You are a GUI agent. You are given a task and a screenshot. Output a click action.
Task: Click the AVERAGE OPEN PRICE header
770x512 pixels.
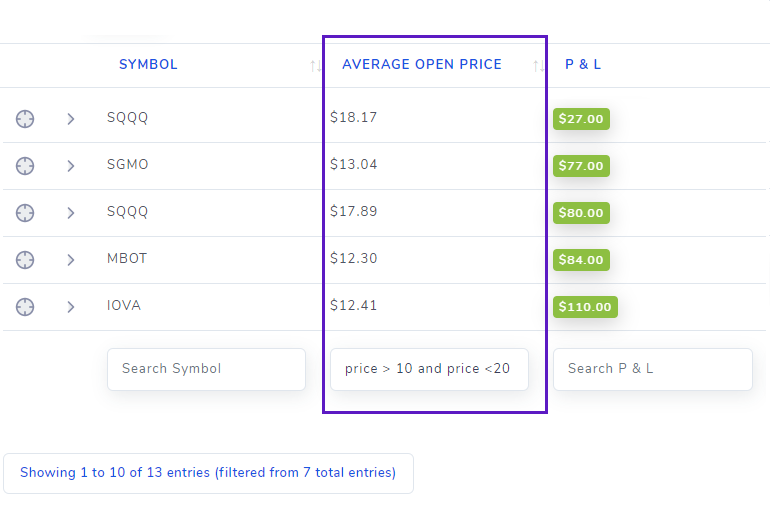click(422, 64)
